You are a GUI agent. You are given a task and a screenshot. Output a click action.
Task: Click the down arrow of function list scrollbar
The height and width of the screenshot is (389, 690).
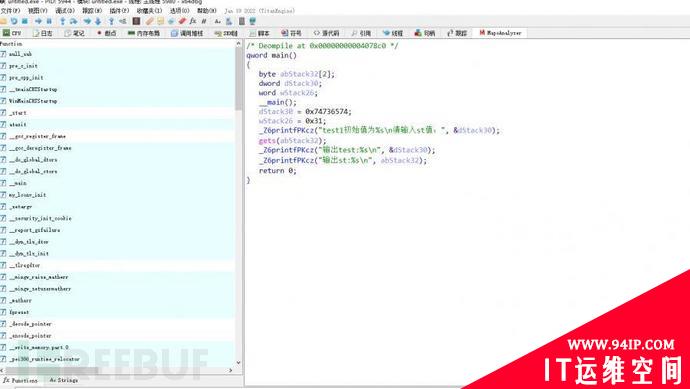[x=239, y=363]
